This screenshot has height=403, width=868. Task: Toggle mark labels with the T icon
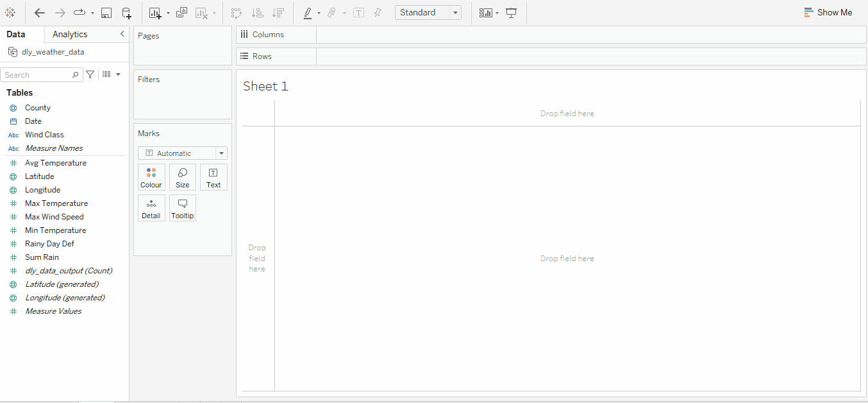[x=358, y=12]
